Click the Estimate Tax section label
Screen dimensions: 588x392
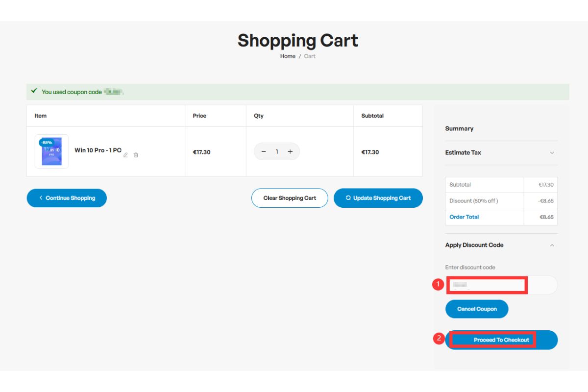[x=463, y=153]
